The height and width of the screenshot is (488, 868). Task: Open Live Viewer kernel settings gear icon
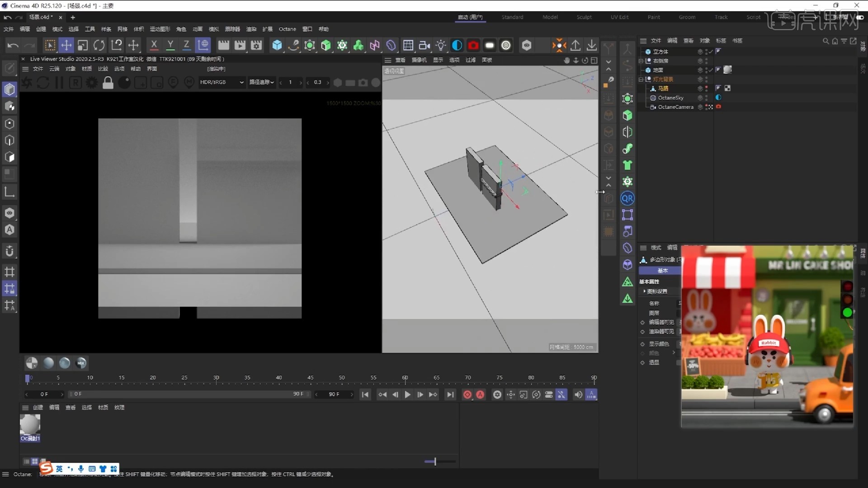(x=92, y=82)
